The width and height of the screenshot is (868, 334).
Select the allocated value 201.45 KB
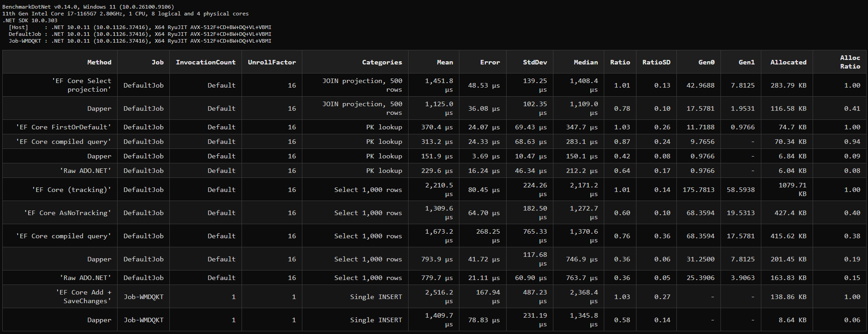tap(789, 259)
